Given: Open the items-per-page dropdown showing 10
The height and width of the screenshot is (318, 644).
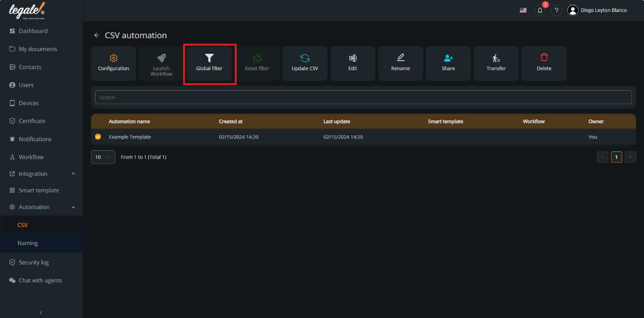Looking at the screenshot, I should click(x=103, y=157).
